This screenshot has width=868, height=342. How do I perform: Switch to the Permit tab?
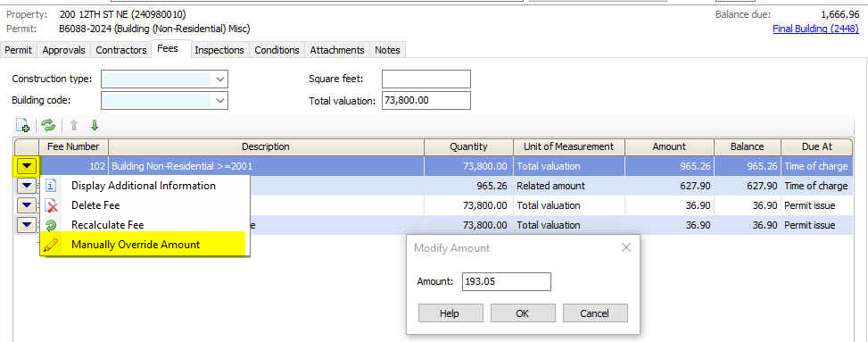[19, 50]
